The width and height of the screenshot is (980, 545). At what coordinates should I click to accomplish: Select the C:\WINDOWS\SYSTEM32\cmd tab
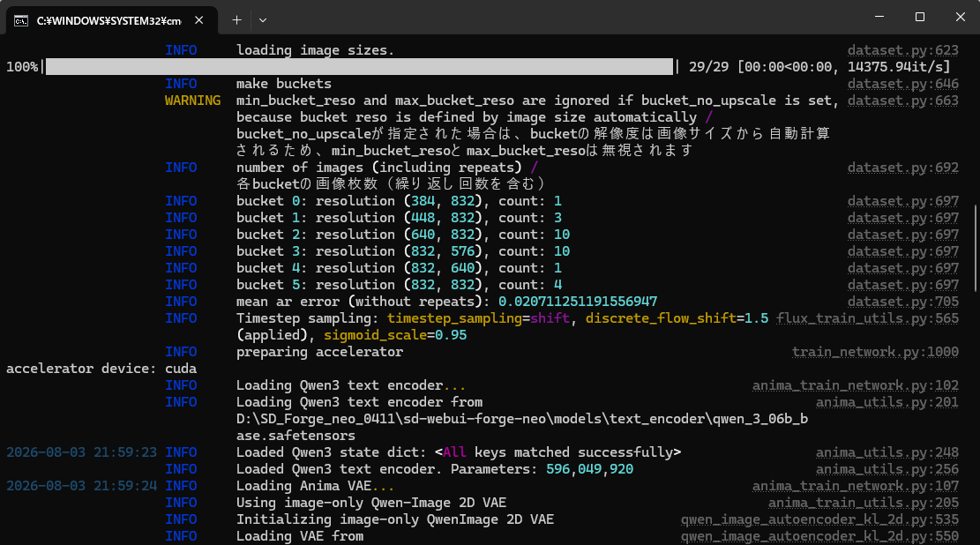tap(112, 20)
